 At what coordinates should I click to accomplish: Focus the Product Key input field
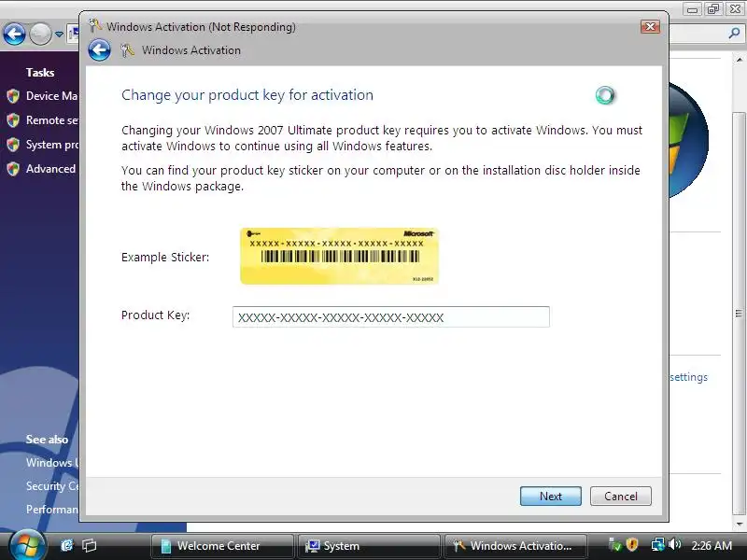click(390, 317)
